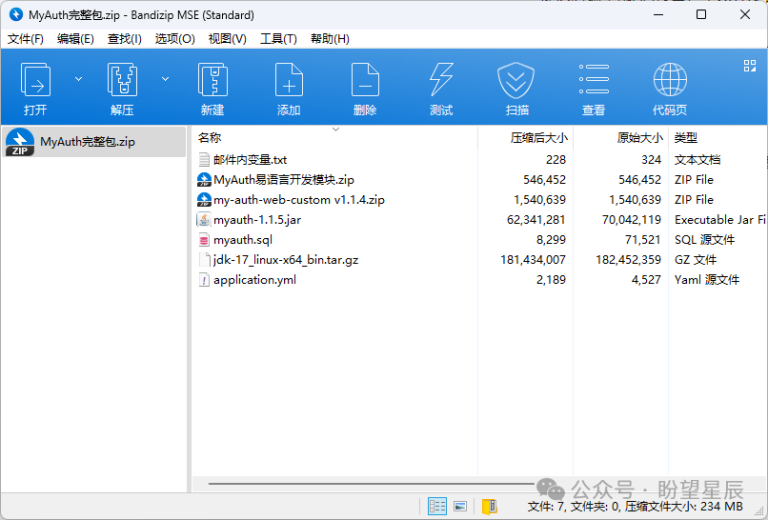Image resolution: width=768 pixels, height=520 pixels.
Task: Select the application.yml file
Action: [x=255, y=280]
